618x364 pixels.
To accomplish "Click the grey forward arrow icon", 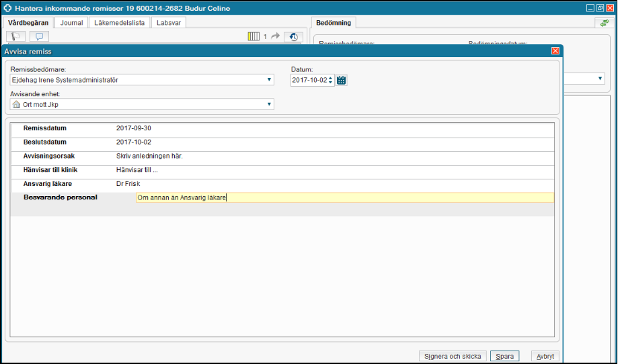I will 275,36.
